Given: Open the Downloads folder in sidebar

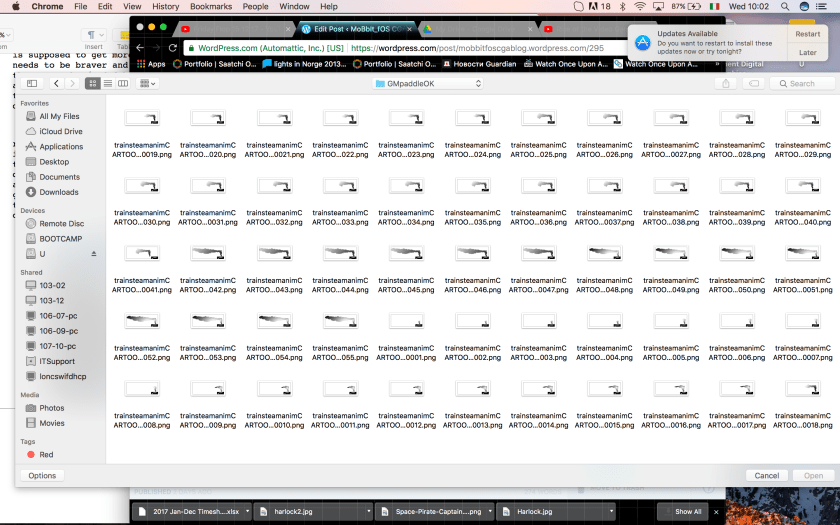Looking at the screenshot, I should (x=58, y=192).
